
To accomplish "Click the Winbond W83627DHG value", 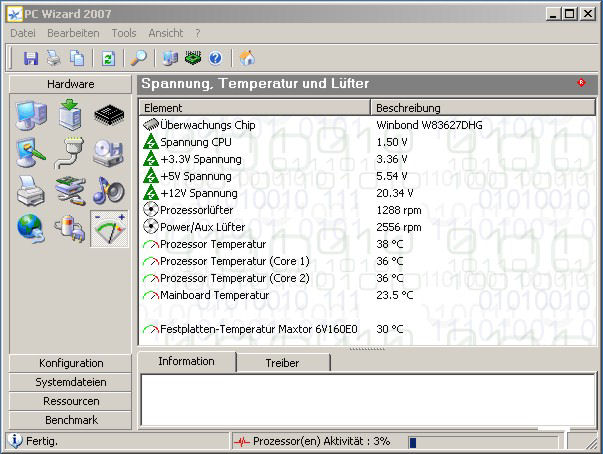I will click(429, 125).
